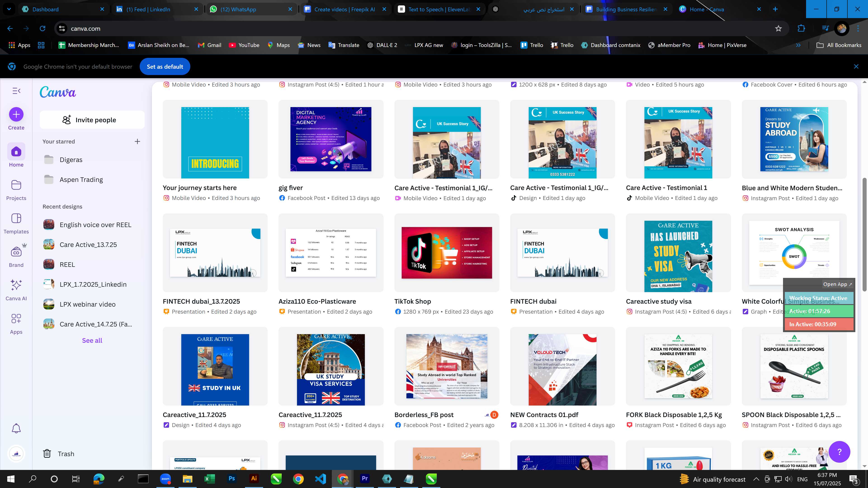Open Your journey starts here thumbnail
Screen dimensions: 868x488
pyautogui.click(x=215, y=139)
